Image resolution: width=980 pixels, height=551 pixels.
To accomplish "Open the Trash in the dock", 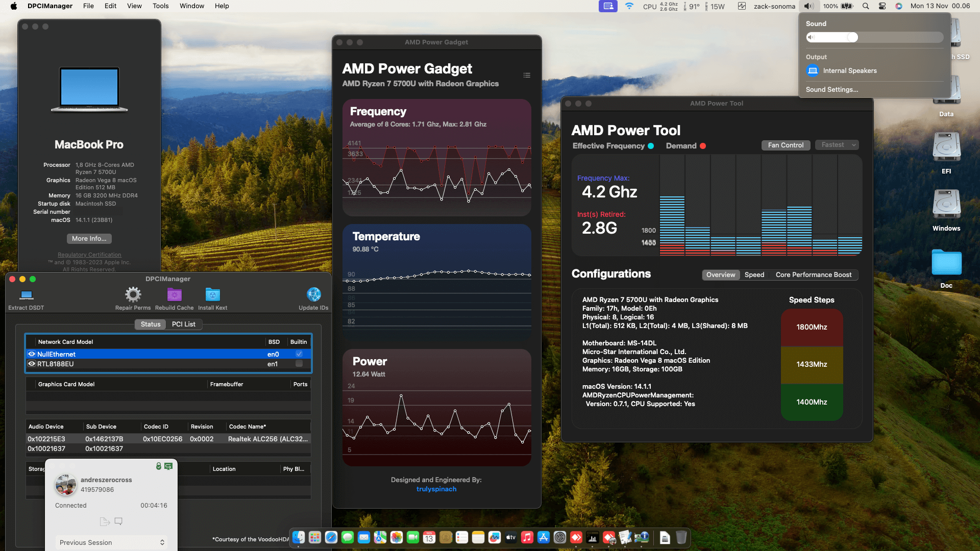I will [681, 537].
